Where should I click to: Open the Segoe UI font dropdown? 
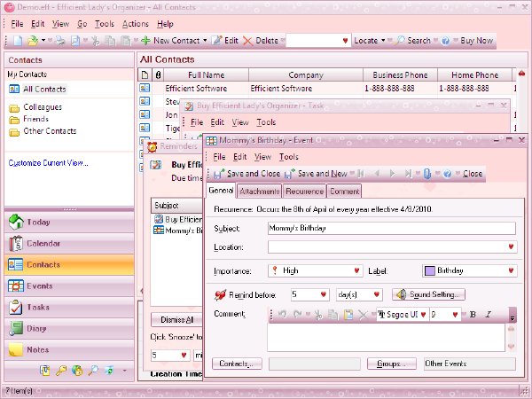pos(424,315)
